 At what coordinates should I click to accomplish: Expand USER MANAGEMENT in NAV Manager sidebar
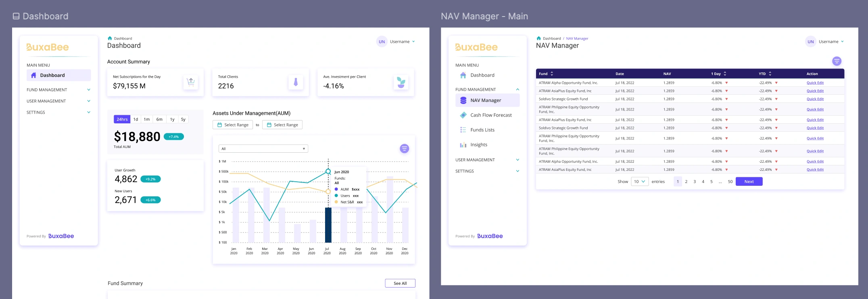pyautogui.click(x=487, y=160)
